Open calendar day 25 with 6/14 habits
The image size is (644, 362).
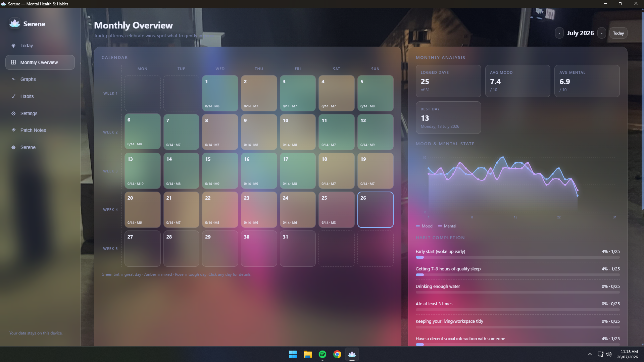(x=336, y=210)
